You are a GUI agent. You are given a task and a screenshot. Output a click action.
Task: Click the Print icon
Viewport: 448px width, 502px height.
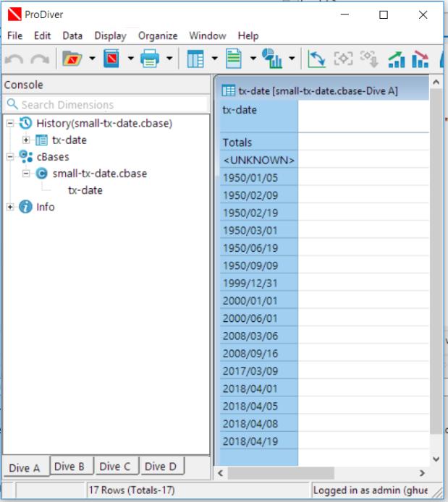150,59
